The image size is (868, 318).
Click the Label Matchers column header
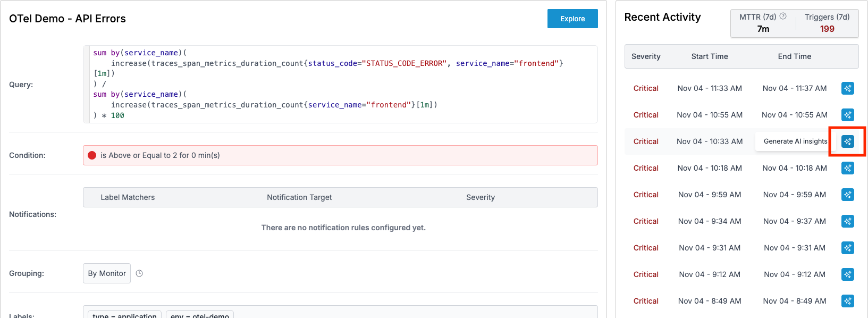[x=128, y=197]
